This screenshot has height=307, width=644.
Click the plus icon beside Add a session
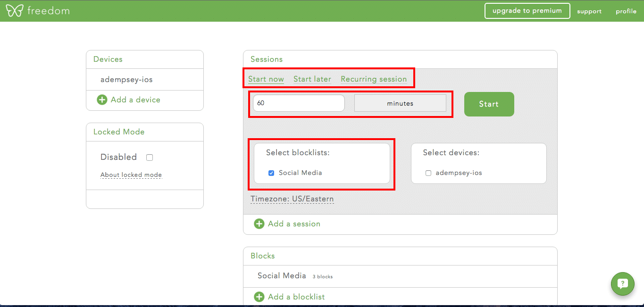click(259, 224)
